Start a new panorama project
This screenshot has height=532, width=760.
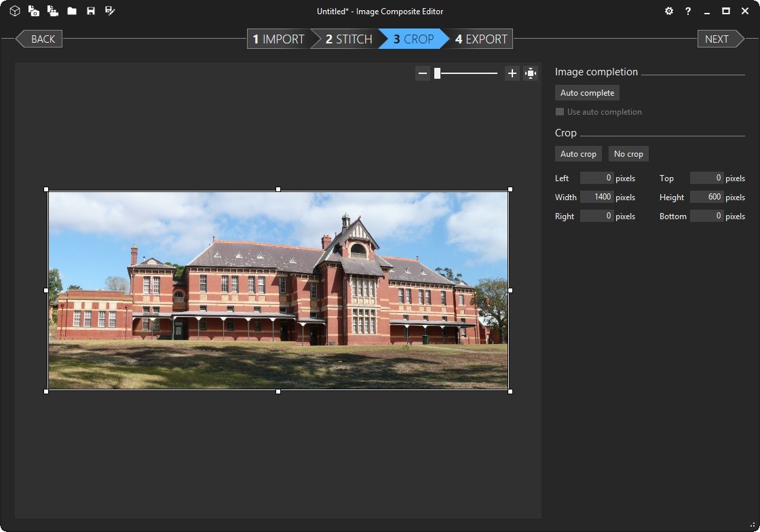(x=14, y=11)
